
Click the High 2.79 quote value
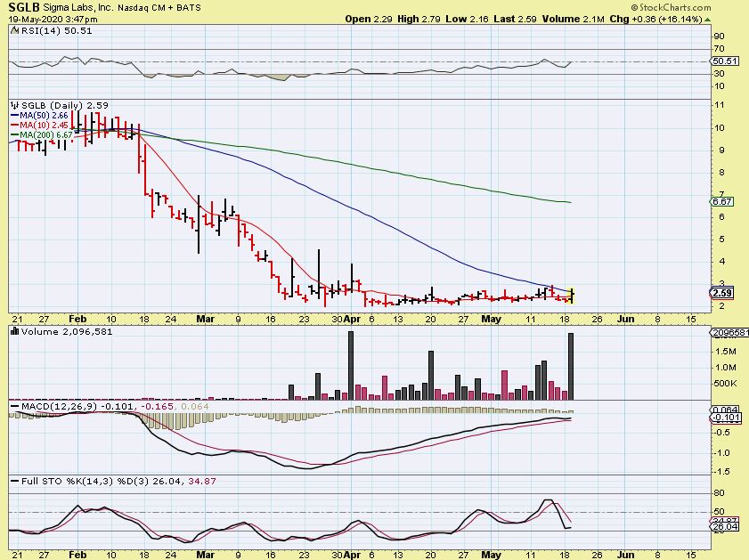point(419,19)
